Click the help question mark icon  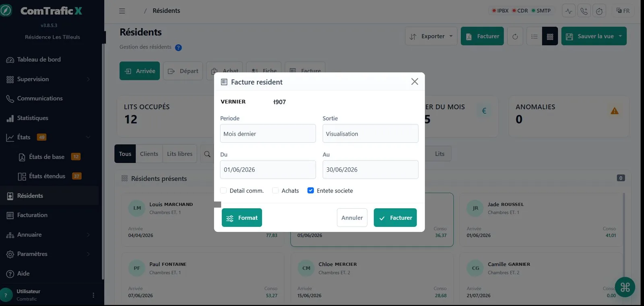click(178, 47)
